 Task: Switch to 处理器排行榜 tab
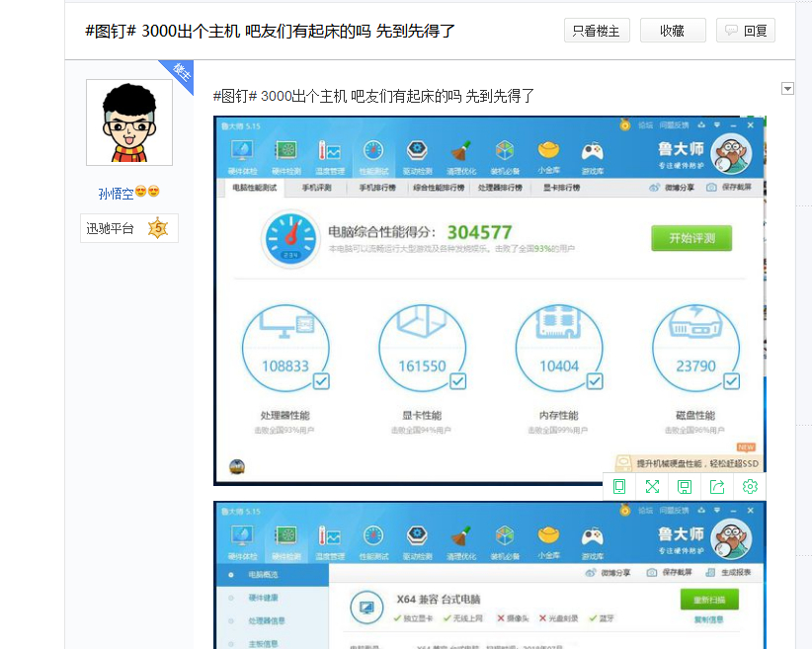point(500,188)
